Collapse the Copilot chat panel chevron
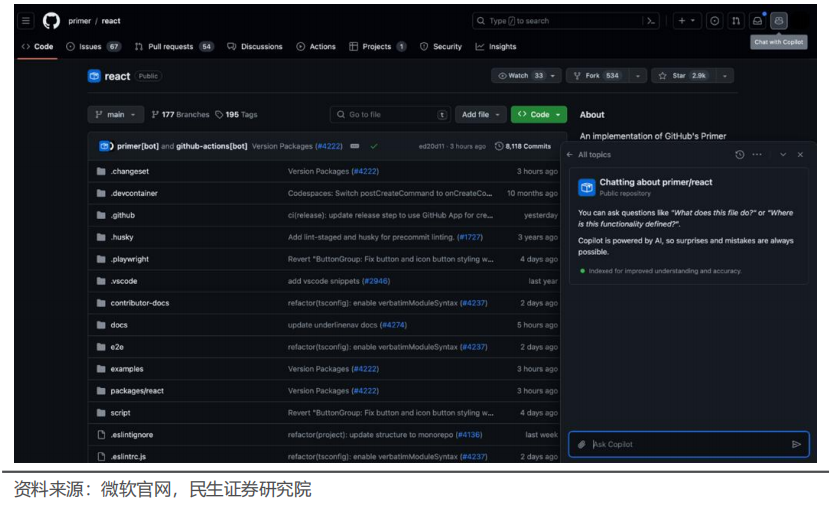The height and width of the screenshot is (508, 840). (x=783, y=154)
